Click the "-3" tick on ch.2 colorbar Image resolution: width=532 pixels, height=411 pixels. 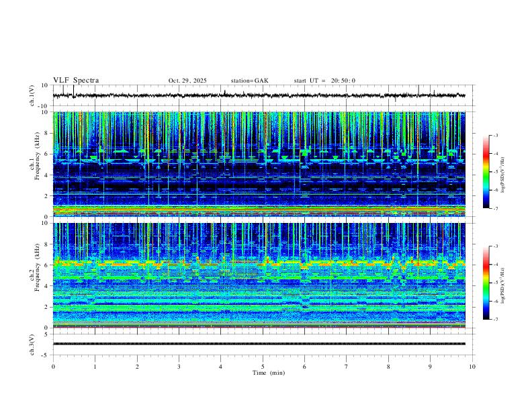(x=496, y=246)
